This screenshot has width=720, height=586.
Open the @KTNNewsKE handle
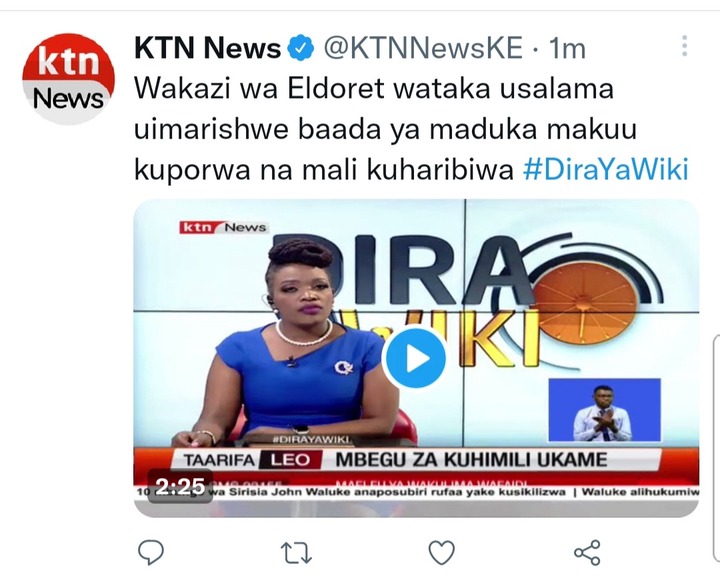point(423,48)
